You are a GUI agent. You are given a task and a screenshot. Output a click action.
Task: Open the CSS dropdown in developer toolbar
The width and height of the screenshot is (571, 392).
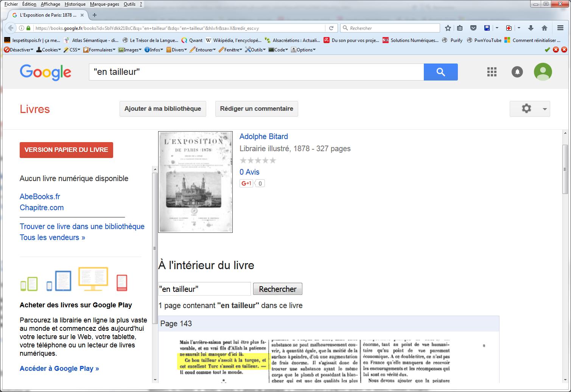[x=72, y=50]
